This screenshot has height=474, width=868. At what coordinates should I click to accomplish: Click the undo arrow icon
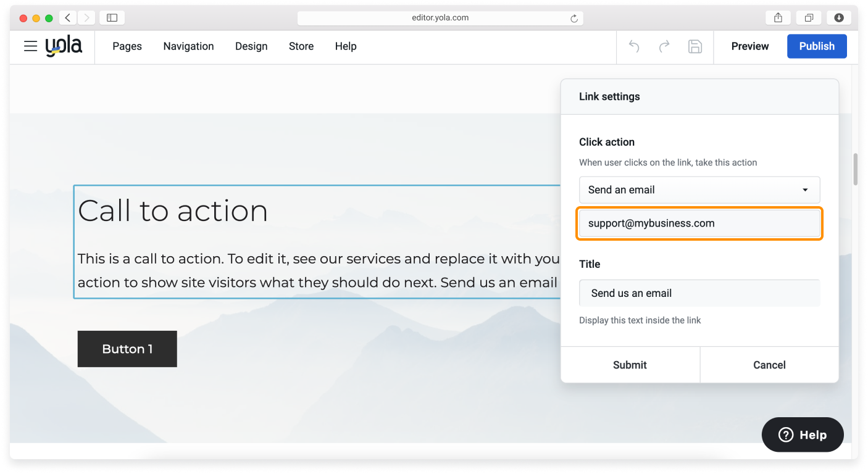pos(634,46)
